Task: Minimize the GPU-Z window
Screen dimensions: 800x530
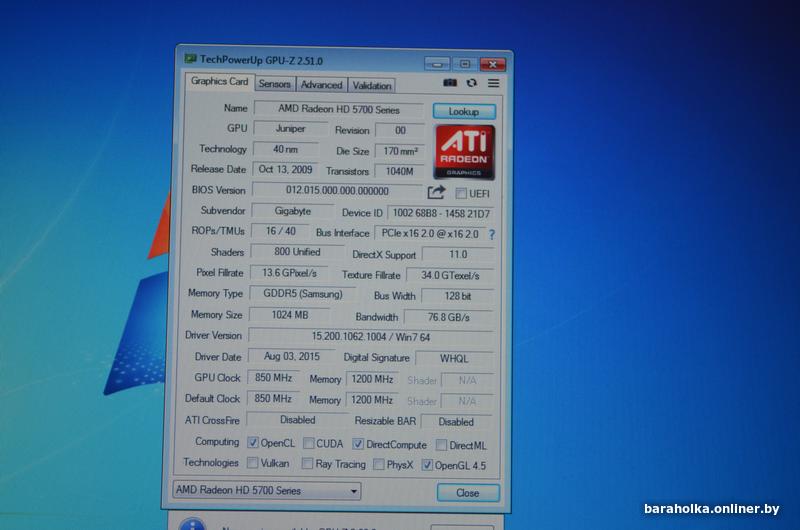Action: [437, 64]
